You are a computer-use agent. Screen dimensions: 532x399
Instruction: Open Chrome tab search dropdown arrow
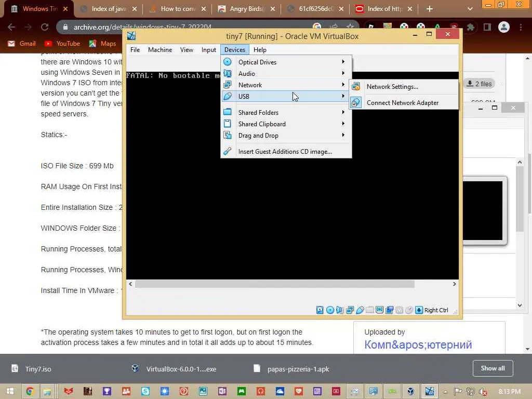[470, 9]
